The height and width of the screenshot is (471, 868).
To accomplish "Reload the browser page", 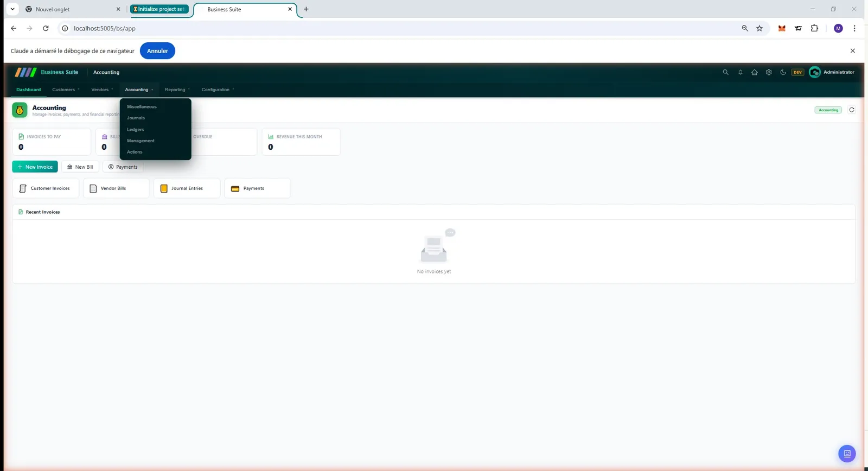I will point(46,28).
